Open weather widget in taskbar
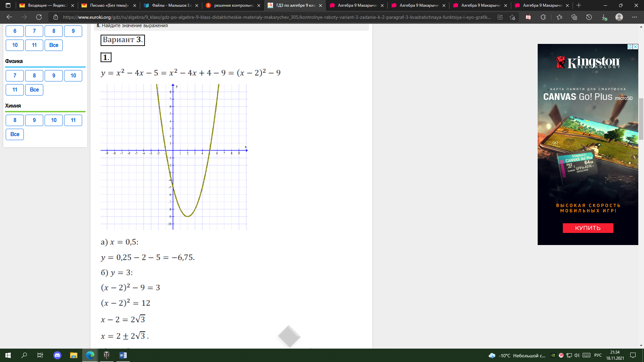 click(x=517, y=355)
